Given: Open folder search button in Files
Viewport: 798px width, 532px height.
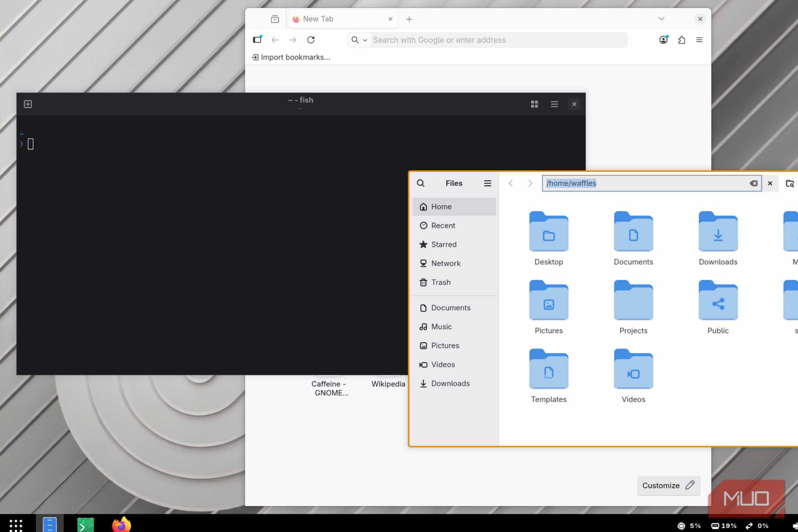Looking at the screenshot, I should 790,184.
